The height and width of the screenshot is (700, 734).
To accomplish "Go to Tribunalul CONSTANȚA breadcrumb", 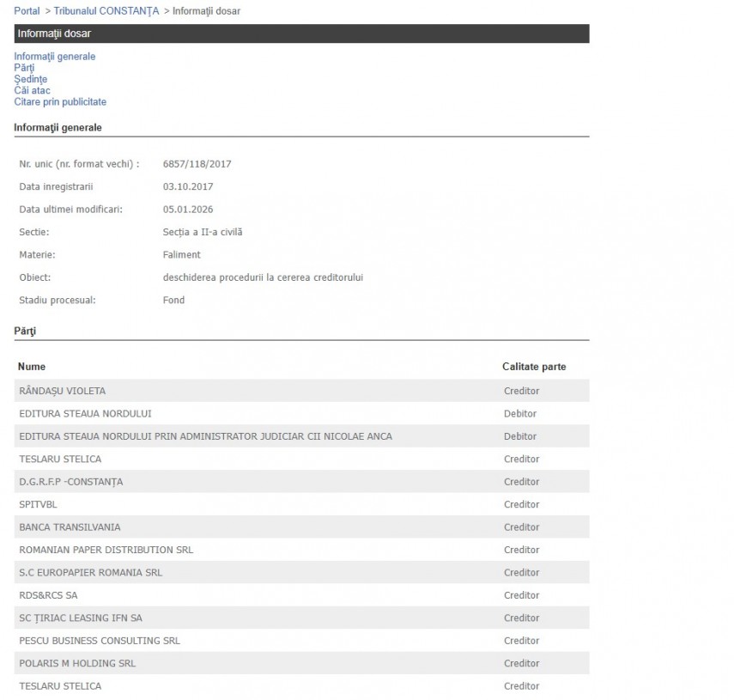I will click(106, 11).
